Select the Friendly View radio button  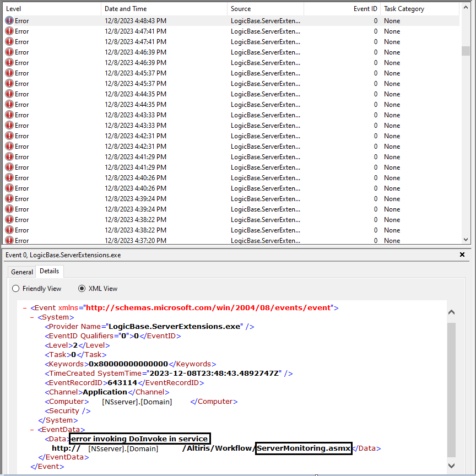point(15,289)
